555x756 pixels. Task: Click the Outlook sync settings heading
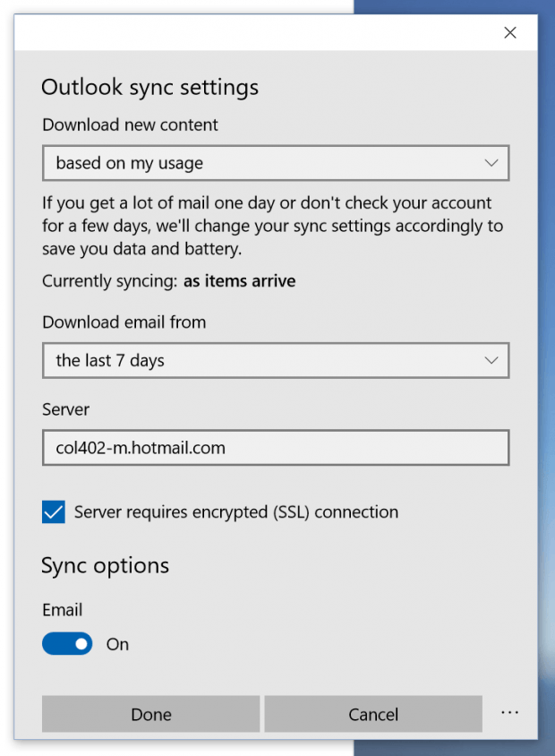tap(149, 87)
